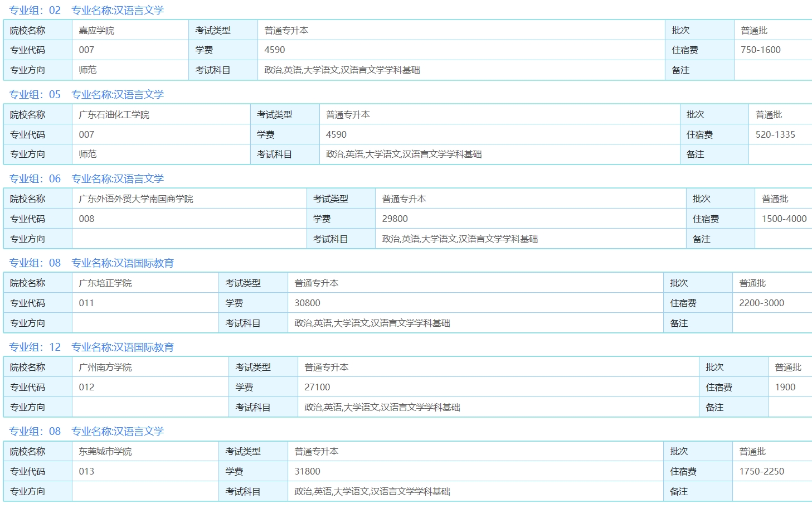
Task: Click 院校名称 label beside 广东培正学院
Action: pos(28,283)
